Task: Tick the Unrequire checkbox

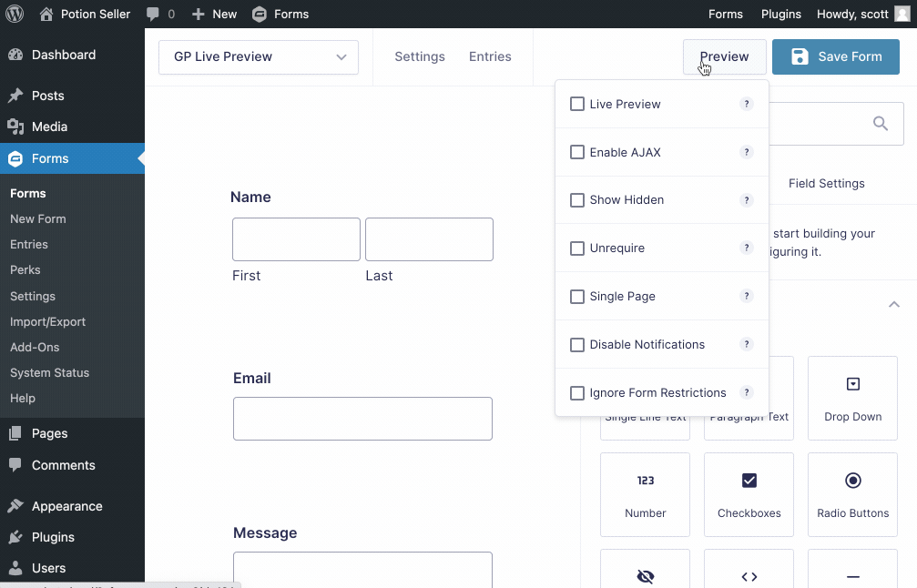Action: pos(577,248)
